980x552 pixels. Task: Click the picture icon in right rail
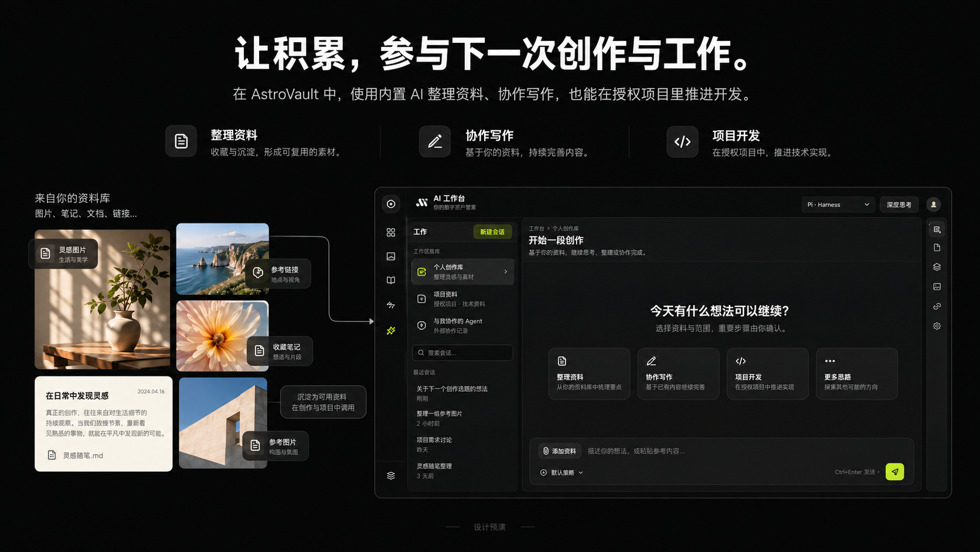[937, 287]
